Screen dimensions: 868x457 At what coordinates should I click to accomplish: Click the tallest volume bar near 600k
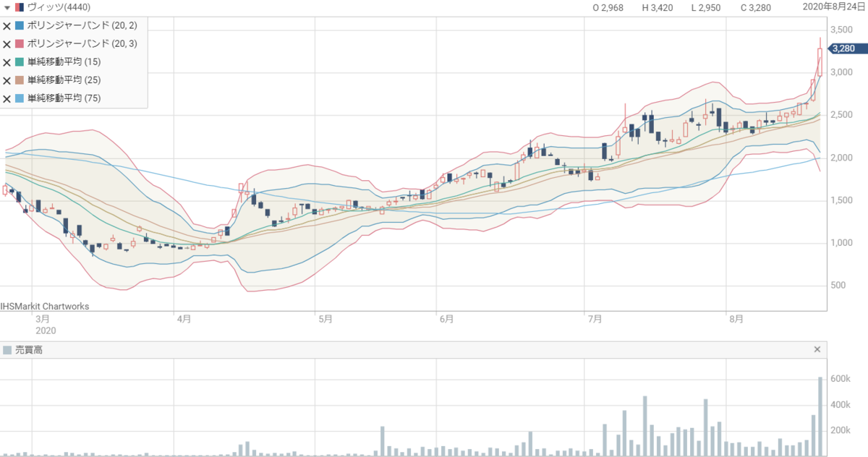tap(820, 416)
